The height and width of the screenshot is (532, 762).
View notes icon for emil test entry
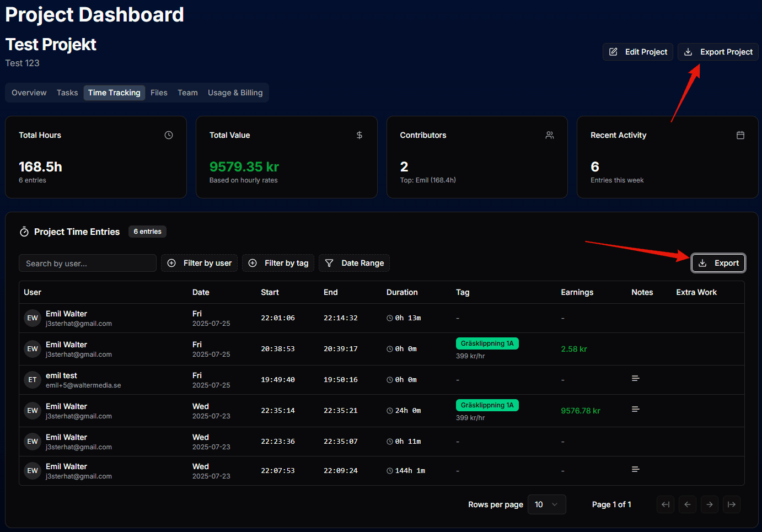point(636,378)
